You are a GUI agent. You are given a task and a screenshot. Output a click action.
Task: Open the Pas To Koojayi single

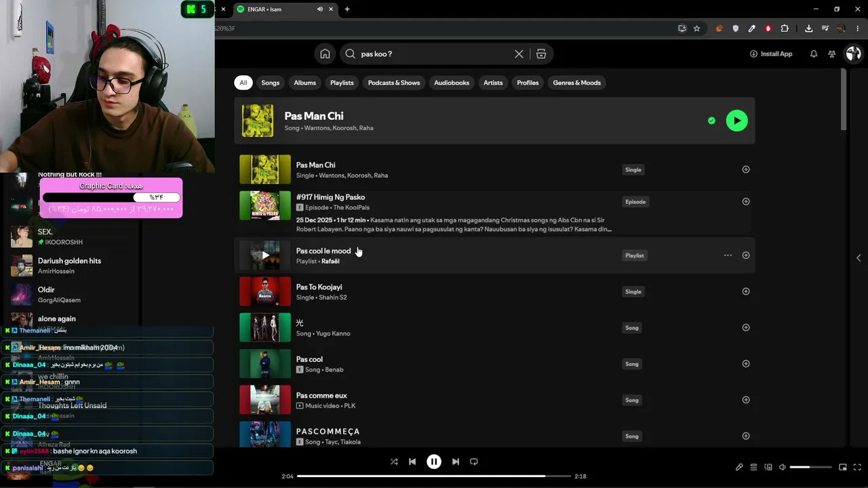tap(319, 287)
